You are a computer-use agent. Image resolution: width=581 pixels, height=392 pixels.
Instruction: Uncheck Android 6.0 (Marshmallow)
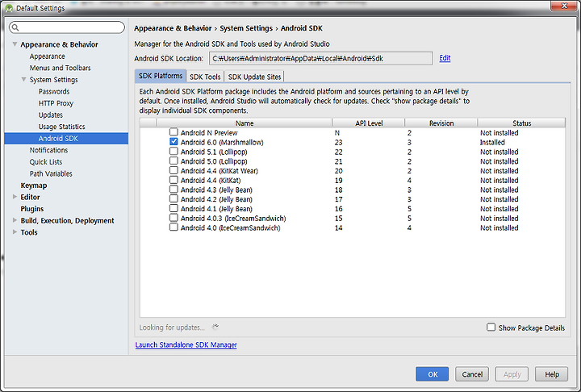(173, 141)
